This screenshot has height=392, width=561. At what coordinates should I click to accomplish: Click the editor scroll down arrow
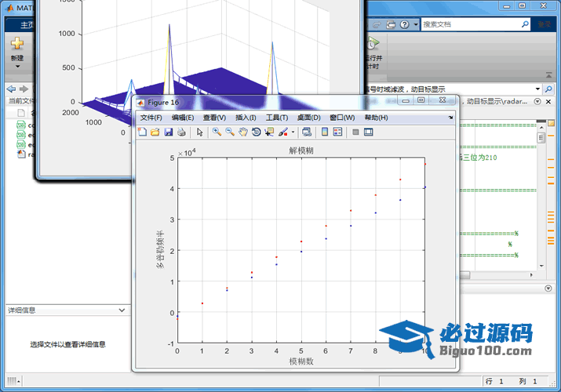[x=541, y=266]
